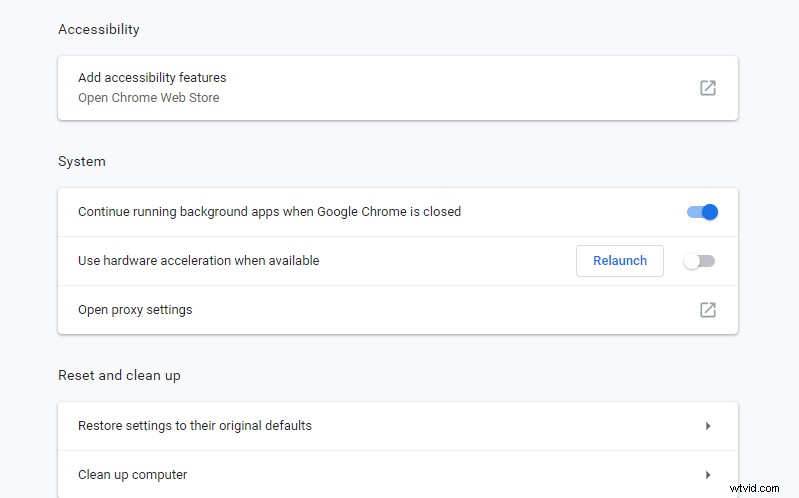Click the 'Reset and clean up' section heading

(119, 376)
